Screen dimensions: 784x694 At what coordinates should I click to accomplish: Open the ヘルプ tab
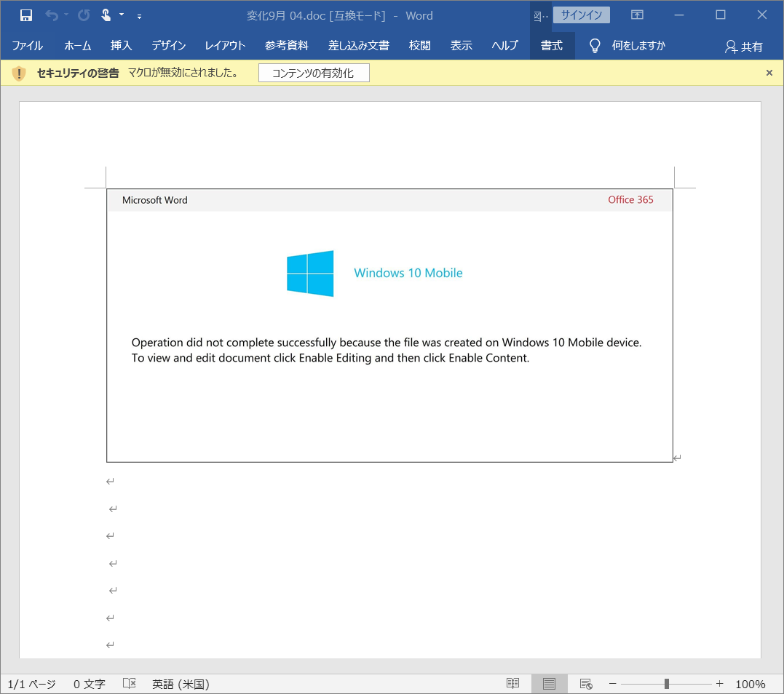tap(504, 46)
